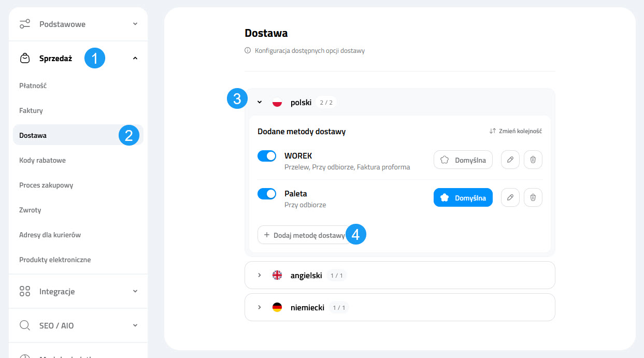The width and height of the screenshot is (644, 358).
Task: Expand the angielski delivery section
Action: coord(260,276)
